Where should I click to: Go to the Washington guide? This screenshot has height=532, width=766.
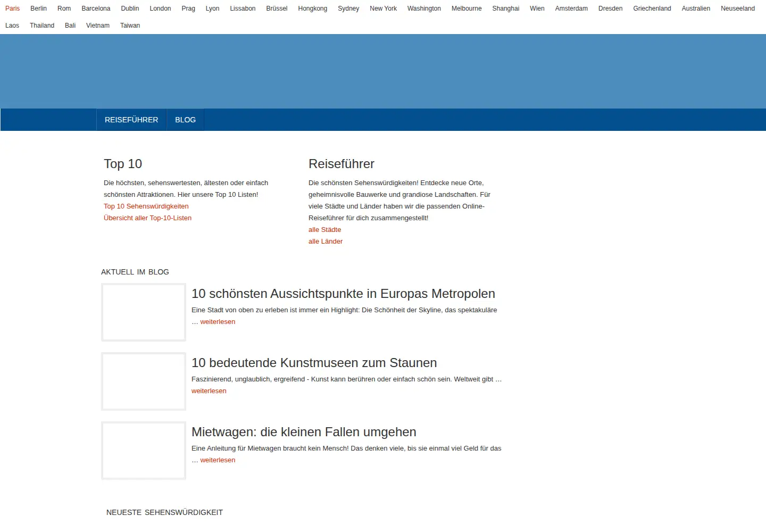(x=424, y=9)
